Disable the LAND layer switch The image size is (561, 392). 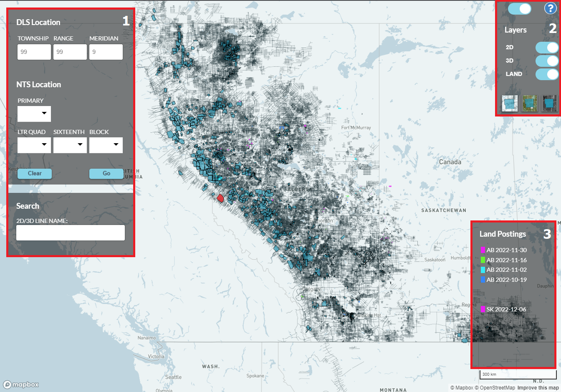[x=546, y=74]
